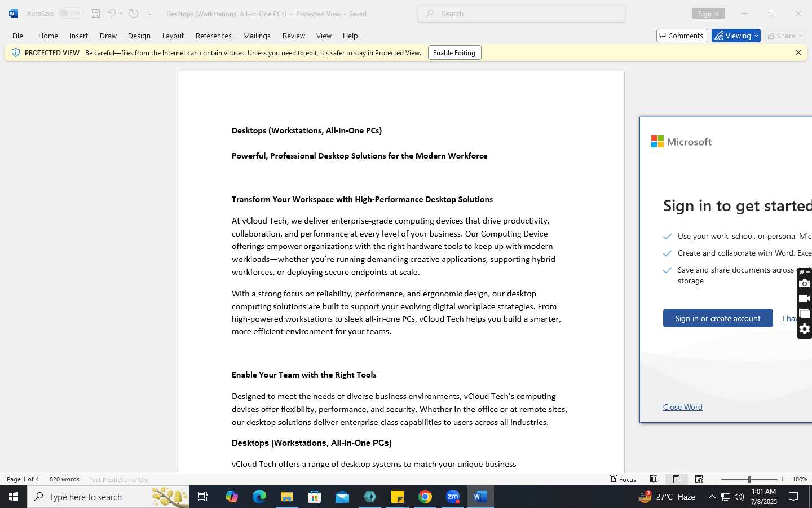Select Print Layout view icon

coord(676,479)
